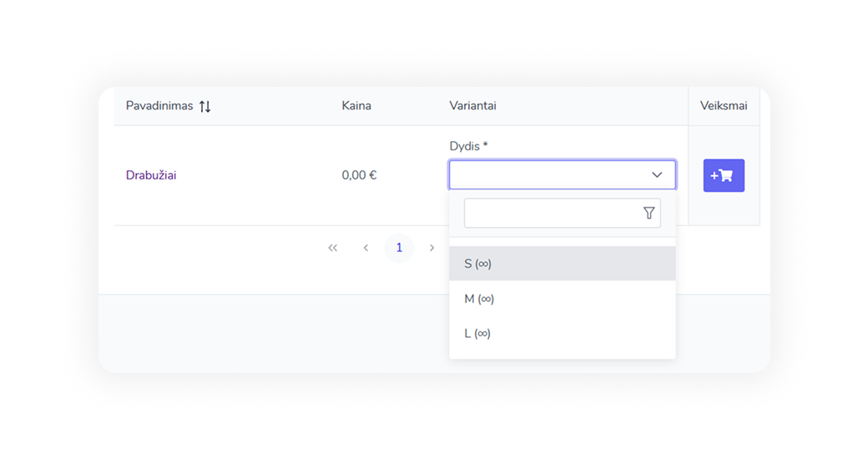Screen dimensions: 868x459
Task: Add Drabužiai to cart with cart button
Action: tap(723, 175)
